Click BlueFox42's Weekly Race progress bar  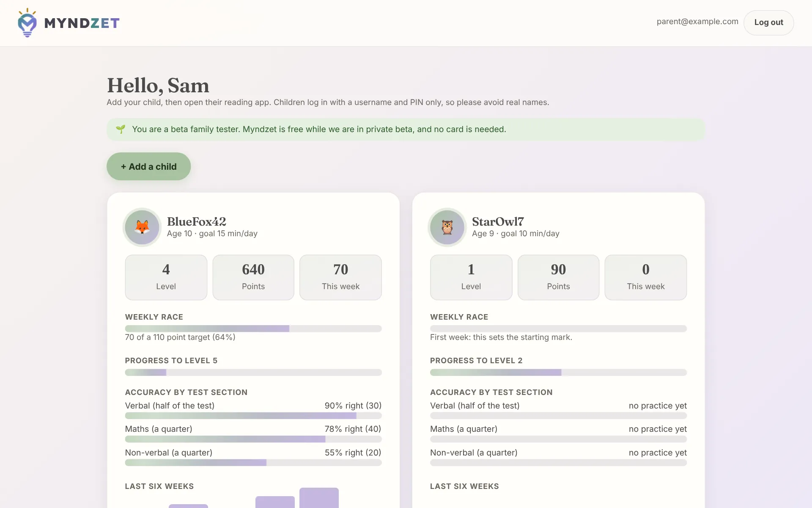253,329
